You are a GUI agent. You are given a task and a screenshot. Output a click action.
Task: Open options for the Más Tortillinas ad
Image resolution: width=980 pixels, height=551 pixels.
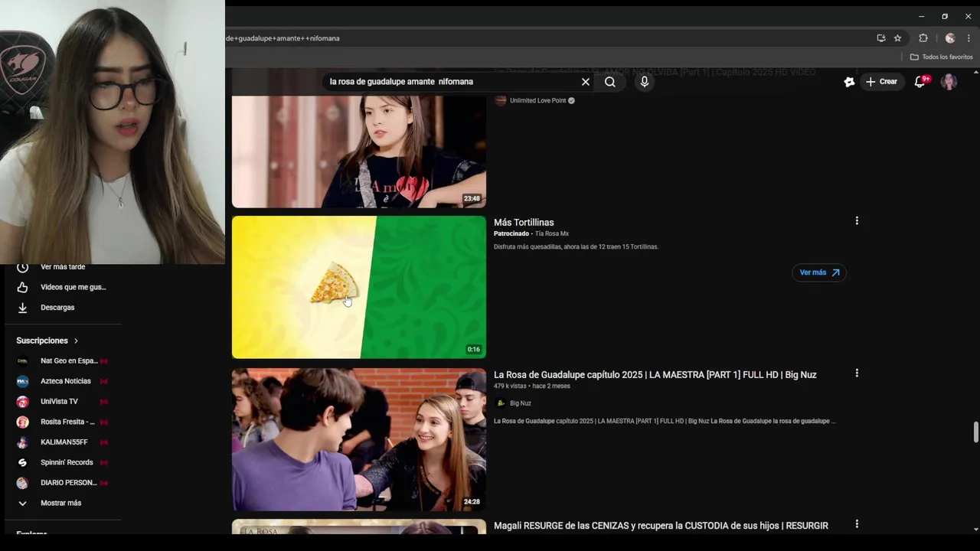(857, 220)
